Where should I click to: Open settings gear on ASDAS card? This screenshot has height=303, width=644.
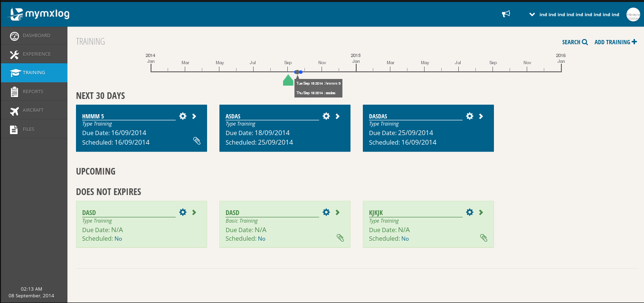pyautogui.click(x=326, y=116)
